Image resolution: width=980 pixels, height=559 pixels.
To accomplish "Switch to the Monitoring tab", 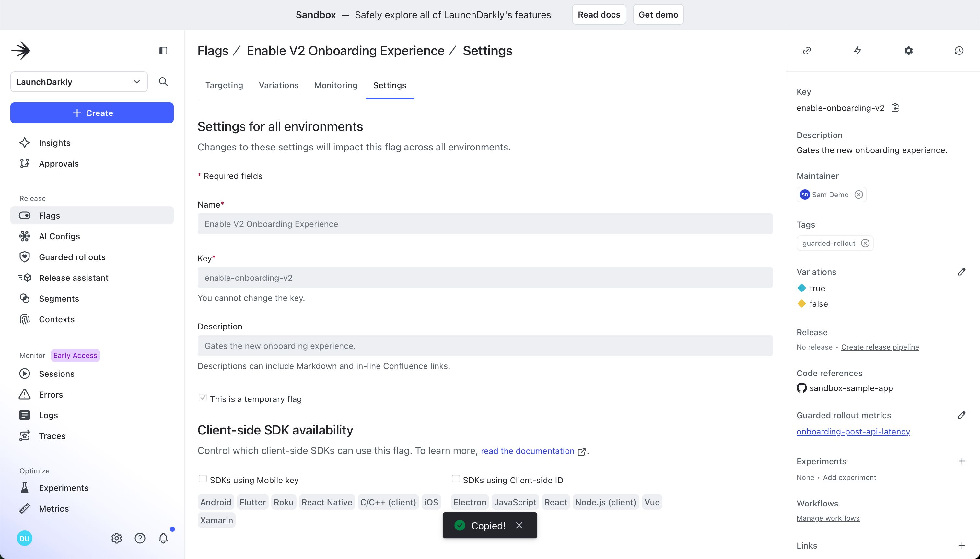I will pos(336,85).
